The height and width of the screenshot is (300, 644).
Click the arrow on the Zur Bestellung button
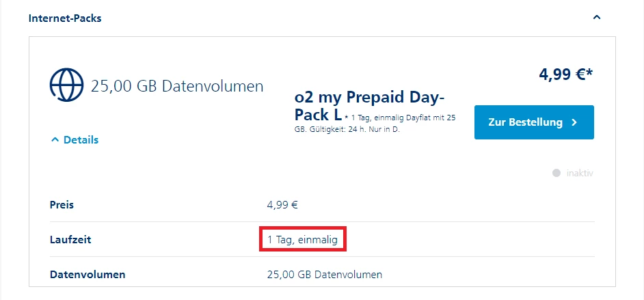tap(574, 122)
